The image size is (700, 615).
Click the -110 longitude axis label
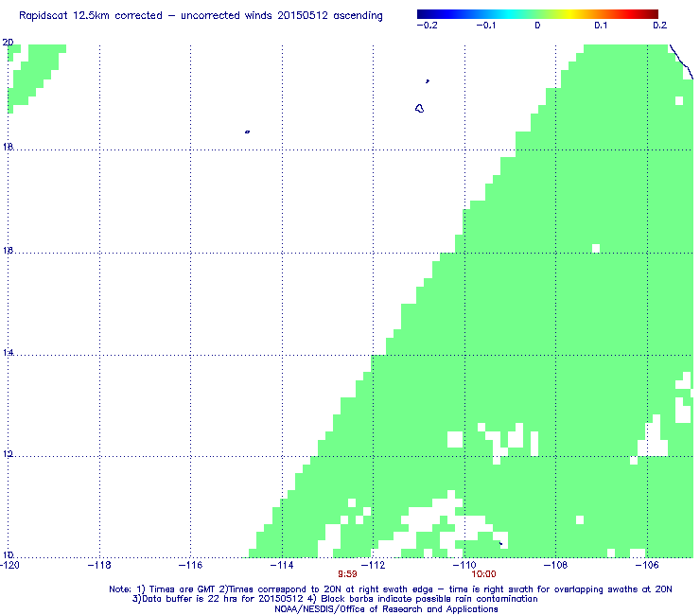click(x=464, y=565)
